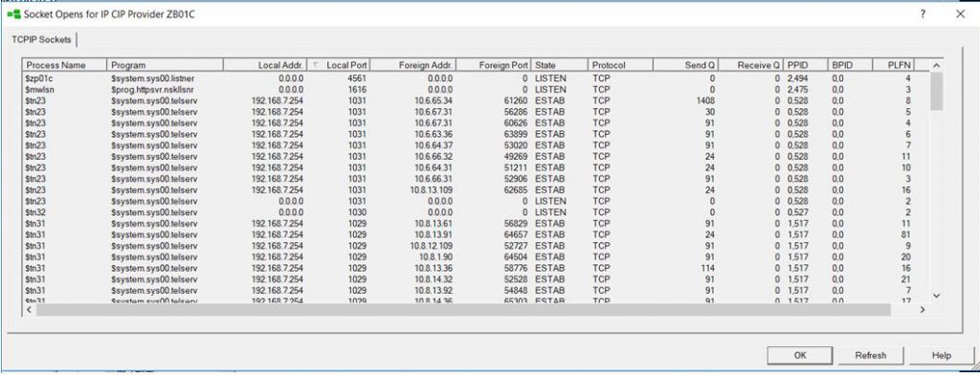Sort by Program column header
This screenshot has width=980, height=375.
tap(165, 65)
